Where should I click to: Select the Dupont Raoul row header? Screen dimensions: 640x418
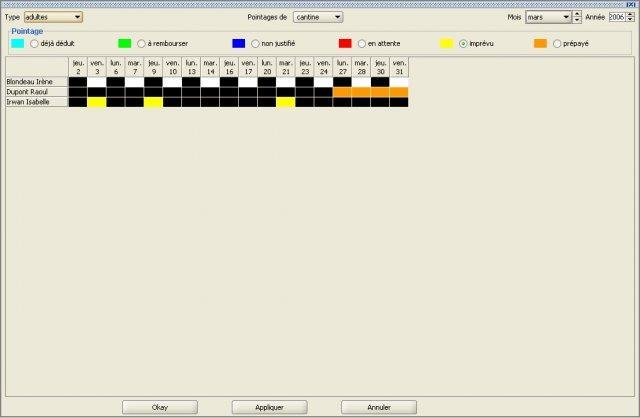(37, 92)
